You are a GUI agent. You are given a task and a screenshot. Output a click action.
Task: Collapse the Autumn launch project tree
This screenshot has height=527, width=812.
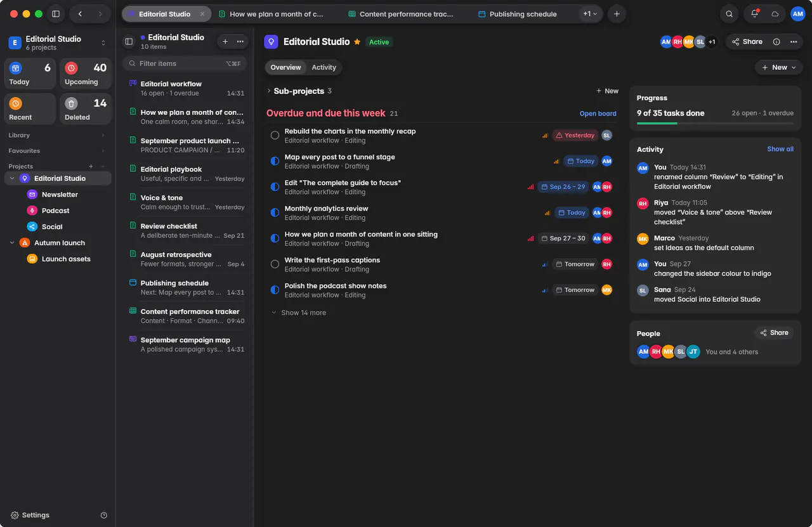[x=12, y=243]
